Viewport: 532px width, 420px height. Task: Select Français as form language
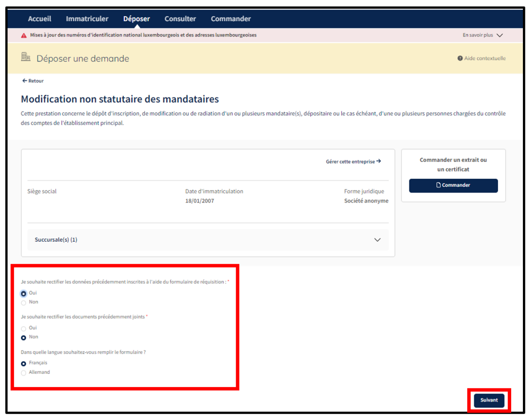pyautogui.click(x=24, y=363)
